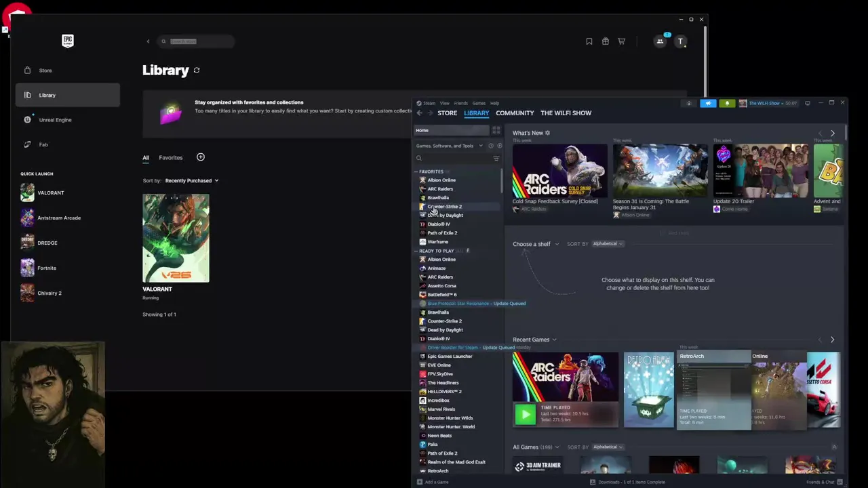868x488 pixels.
Task: Switch Steam library to grid collections view
Action: click(496, 130)
